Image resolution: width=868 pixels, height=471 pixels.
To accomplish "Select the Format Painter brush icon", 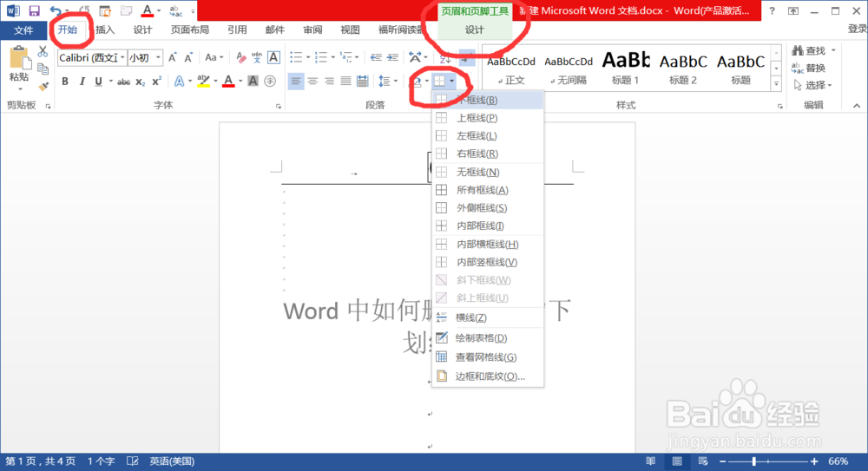I will tap(43, 86).
